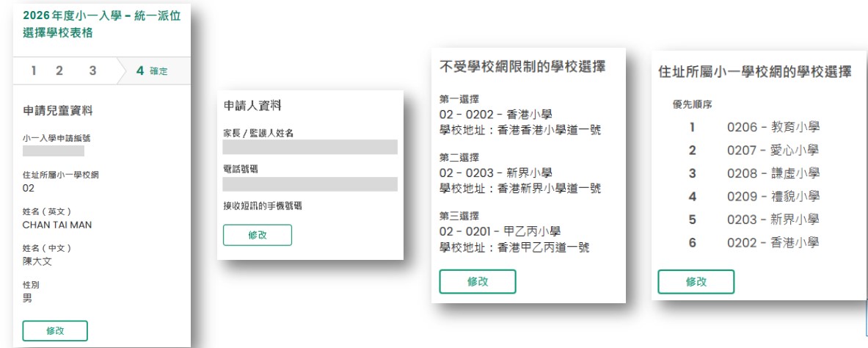868x348 pixels.
Task: Select priority 1 school 0206 - 教育小學
Action: [x=773, y=127]
